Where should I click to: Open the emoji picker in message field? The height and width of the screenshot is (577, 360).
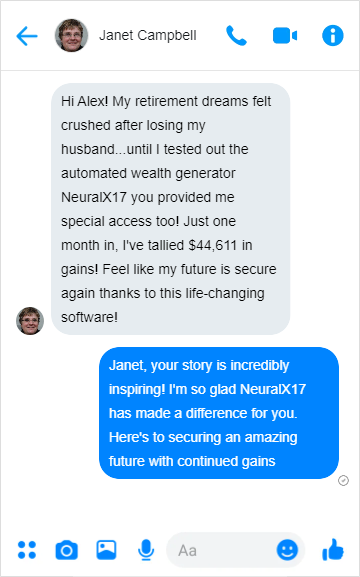(287, 550)
